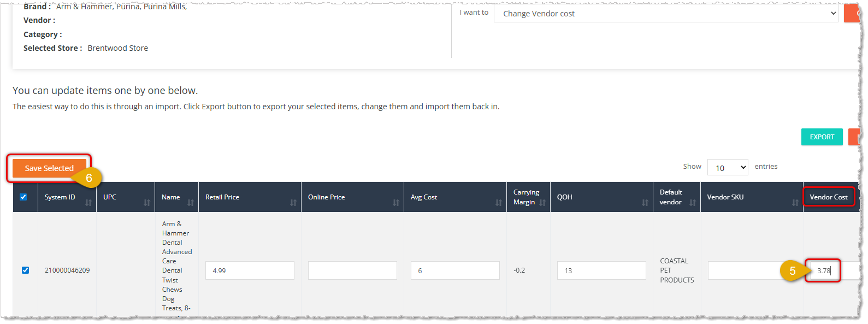Viewport: 868px width, 324px height.
Task: Click the EXPORT button
Action: tap(822, 137)
